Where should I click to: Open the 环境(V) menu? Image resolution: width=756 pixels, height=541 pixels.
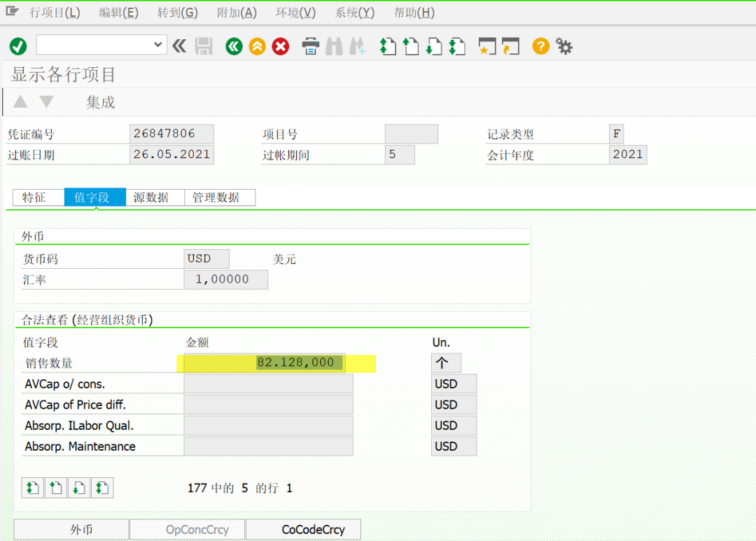tap(295, 13)
